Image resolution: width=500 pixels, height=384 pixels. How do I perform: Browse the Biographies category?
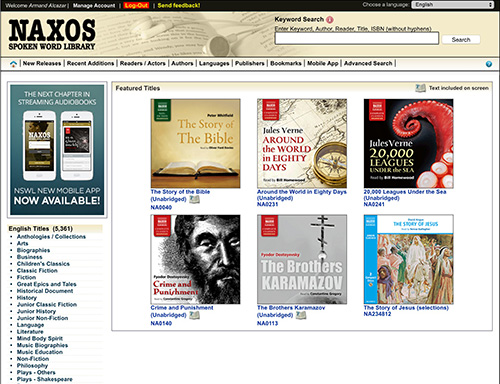click(33, 250)
